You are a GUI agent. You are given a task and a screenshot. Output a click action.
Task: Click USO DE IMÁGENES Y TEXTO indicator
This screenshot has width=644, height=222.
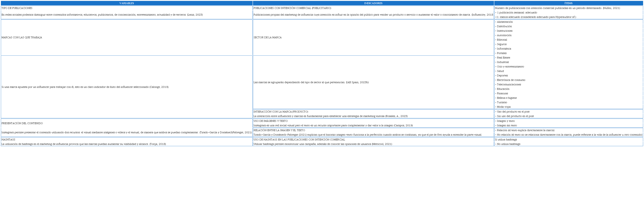pos(270,121)
